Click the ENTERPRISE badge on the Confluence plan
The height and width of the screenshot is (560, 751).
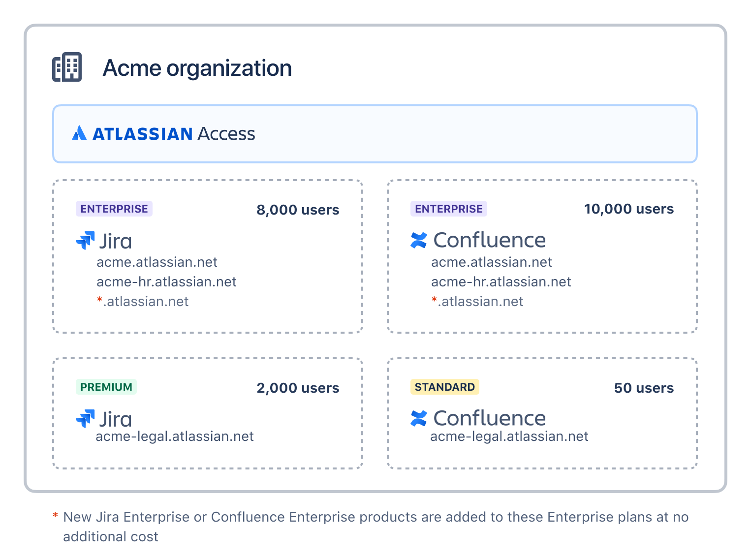[448, 209]
